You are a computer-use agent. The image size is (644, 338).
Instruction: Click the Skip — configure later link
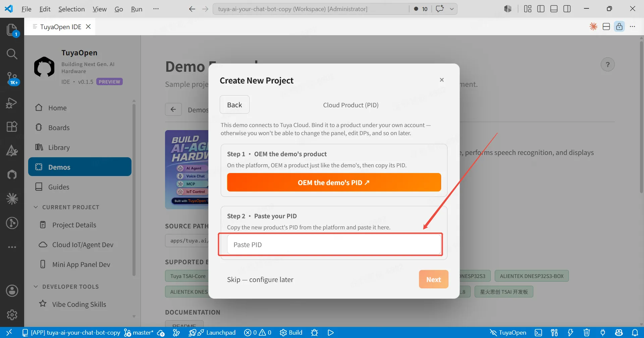(260, 279)
